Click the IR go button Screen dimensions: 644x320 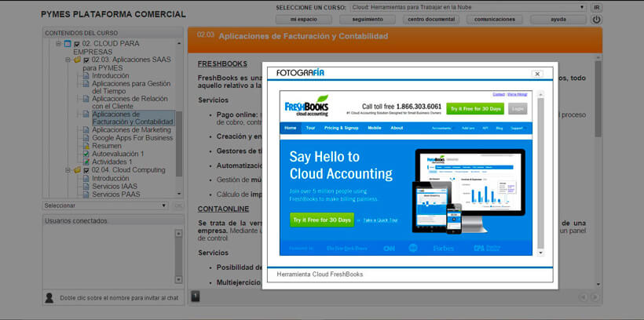[x=596, y=7]
